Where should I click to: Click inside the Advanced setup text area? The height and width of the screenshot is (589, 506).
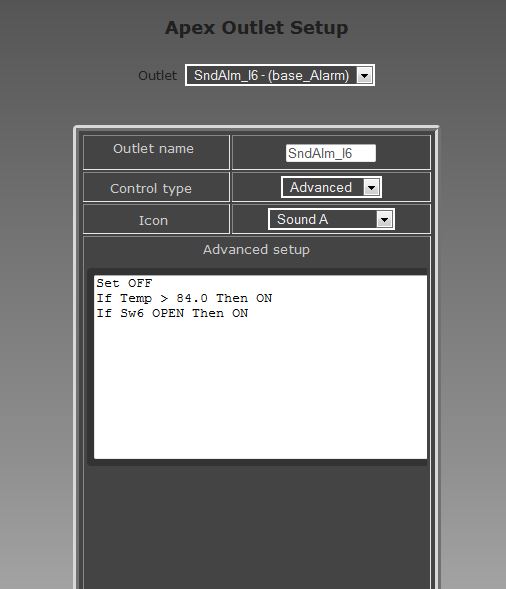pos(260,367)
